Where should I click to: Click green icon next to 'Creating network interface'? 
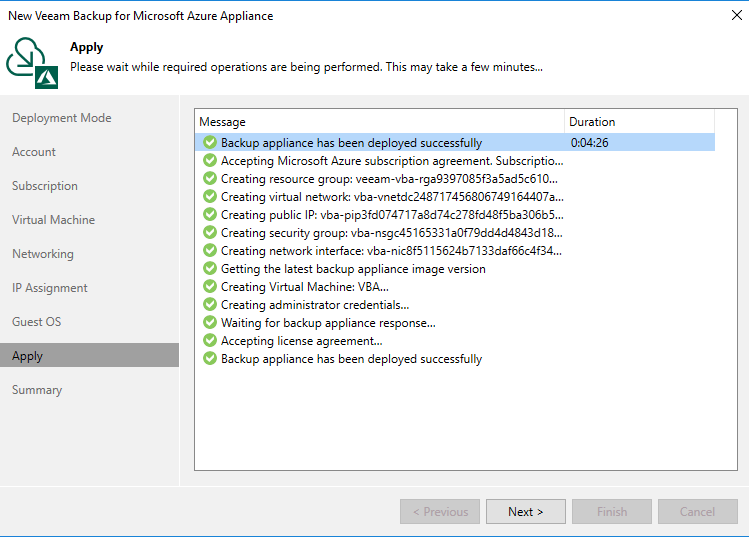pyautogui.click(x=210, y=251)
